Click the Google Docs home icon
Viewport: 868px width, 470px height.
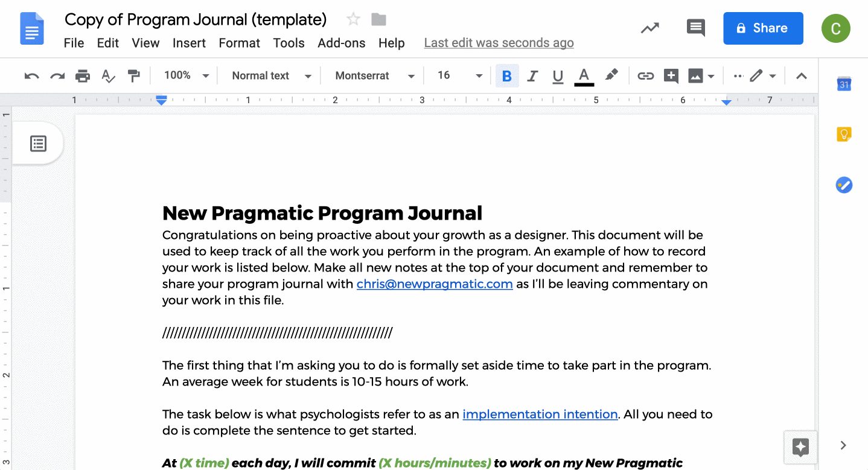pyautogui.click(x=32, y=28)
